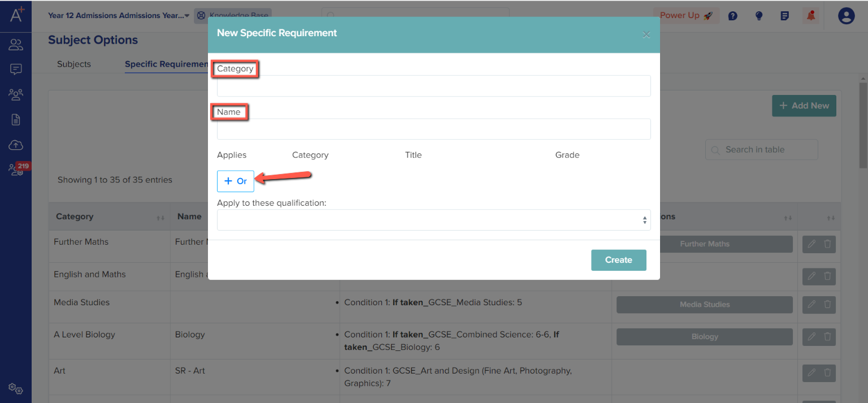This screenshot has width=868, height=403.
Task: Switch to the Subjects tab
Action: pos(74,64)
